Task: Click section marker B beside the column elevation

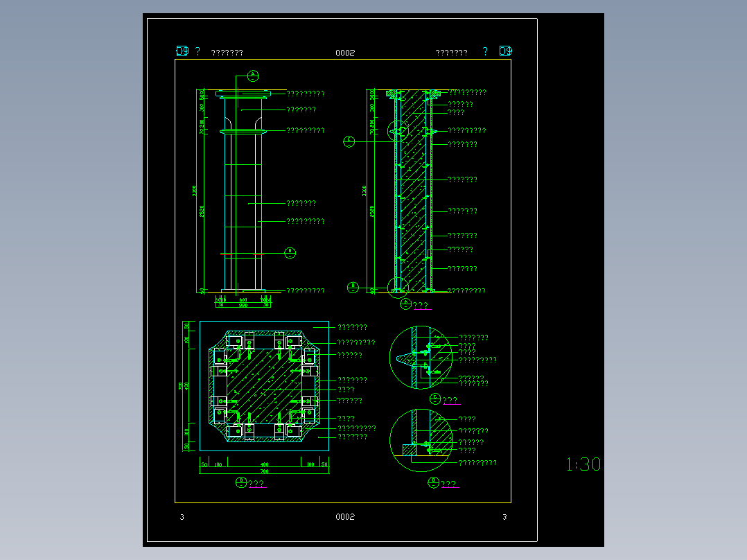Action: (x=290, y=252)
